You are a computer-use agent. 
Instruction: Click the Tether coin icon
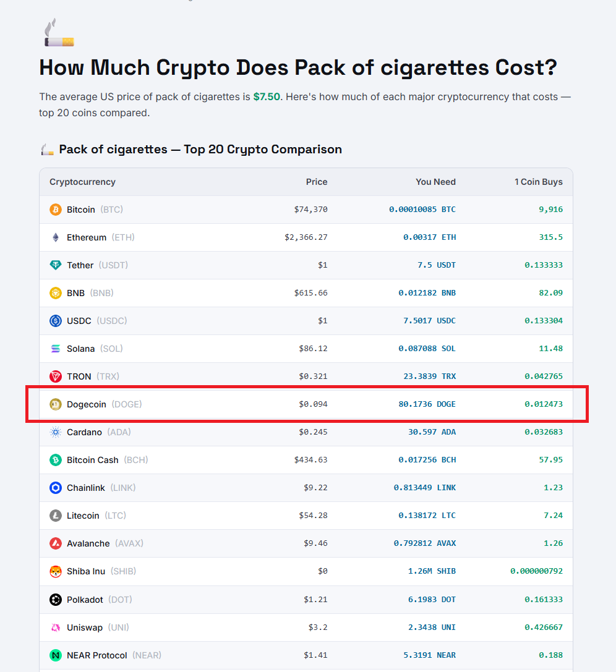[57, 265]
